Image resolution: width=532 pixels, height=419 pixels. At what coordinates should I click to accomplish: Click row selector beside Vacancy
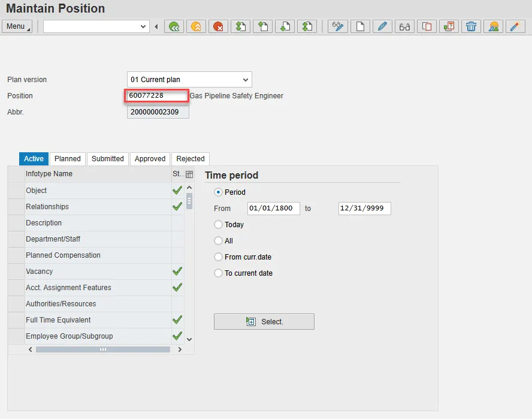(x=16, y=272)
